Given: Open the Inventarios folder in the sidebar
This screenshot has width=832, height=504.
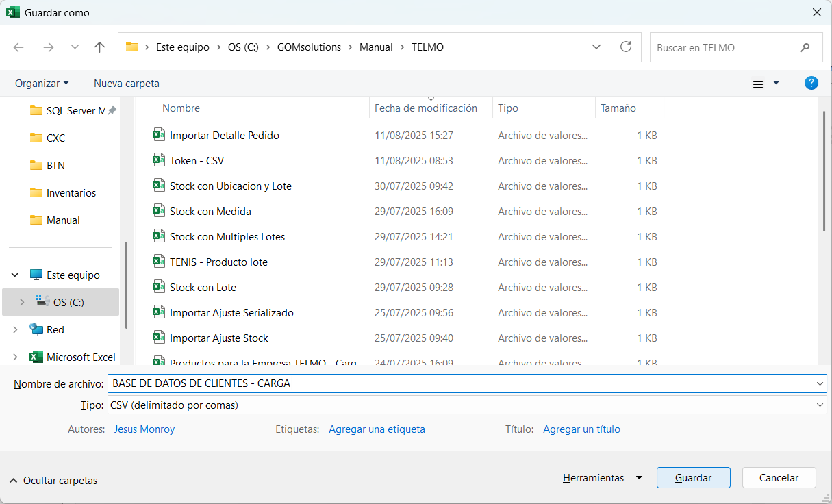Looking at the screenshot, I should [x=64, y=192].
